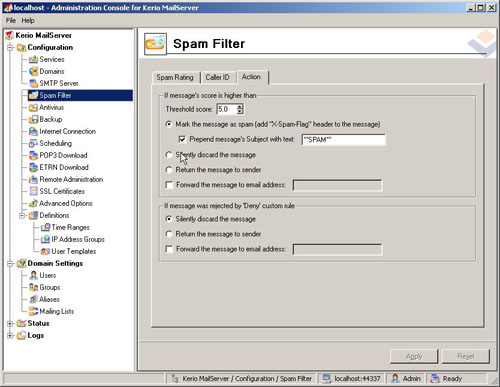This screenshot has height=387, width=500.
Task: Click the Admin user icon in status bar
Action: coord(395,378)
